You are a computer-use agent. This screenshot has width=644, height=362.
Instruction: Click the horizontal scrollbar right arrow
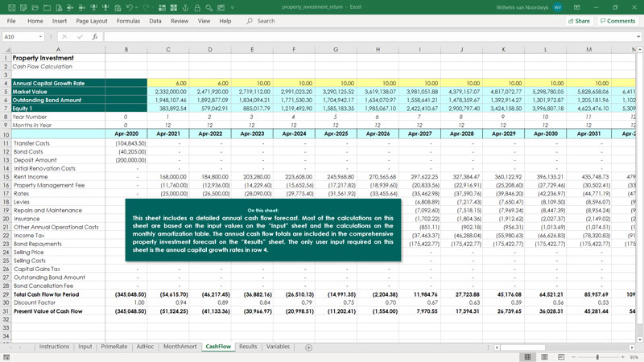click(x=632, y=348)
